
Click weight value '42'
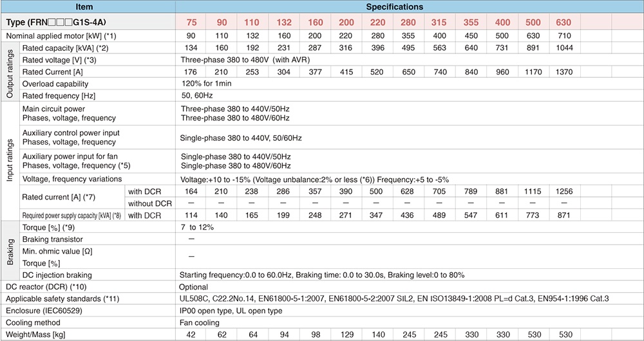pyautogui.click(x=191, y=335)
